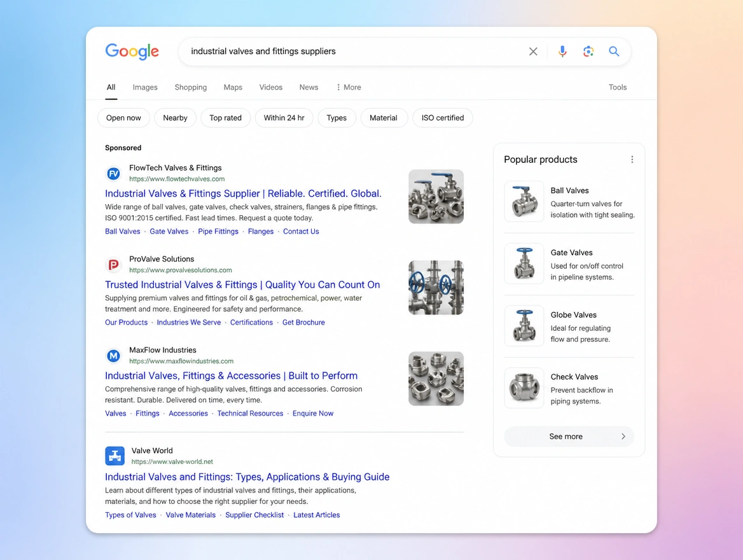The width and height of the screenshot is (743, 560).
Task: Open the Tools options
Action: click(618, 87)
